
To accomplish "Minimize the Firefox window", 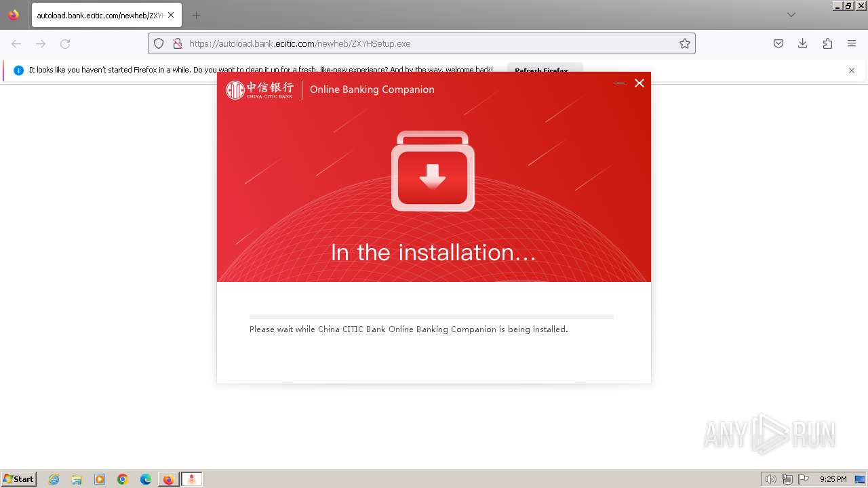I will tap(837, 5).
